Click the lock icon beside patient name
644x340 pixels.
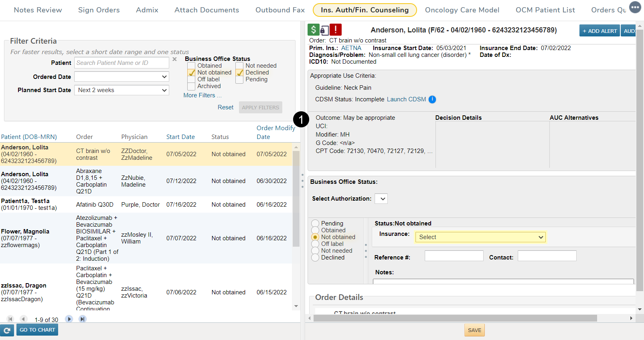coord(324,30)
